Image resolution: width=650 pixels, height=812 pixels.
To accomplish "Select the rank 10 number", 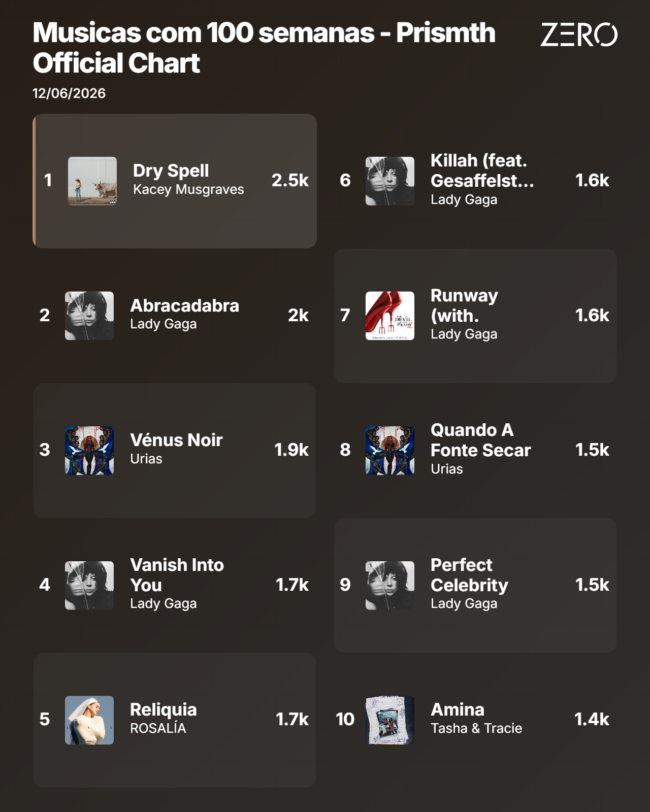I will pos(345,719).
